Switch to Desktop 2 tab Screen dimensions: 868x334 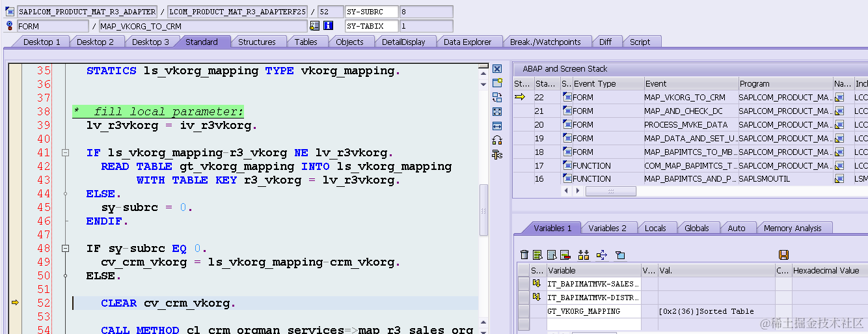pyautogui.click(x=95, y=42)
